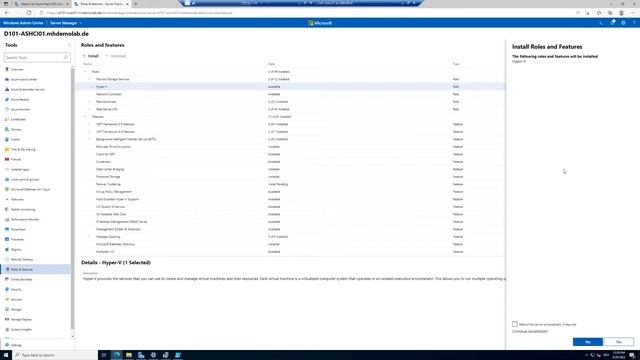Open Firewall tool
Image resolution: width=640 pixels, height=360 pixels.
[16, 160]
